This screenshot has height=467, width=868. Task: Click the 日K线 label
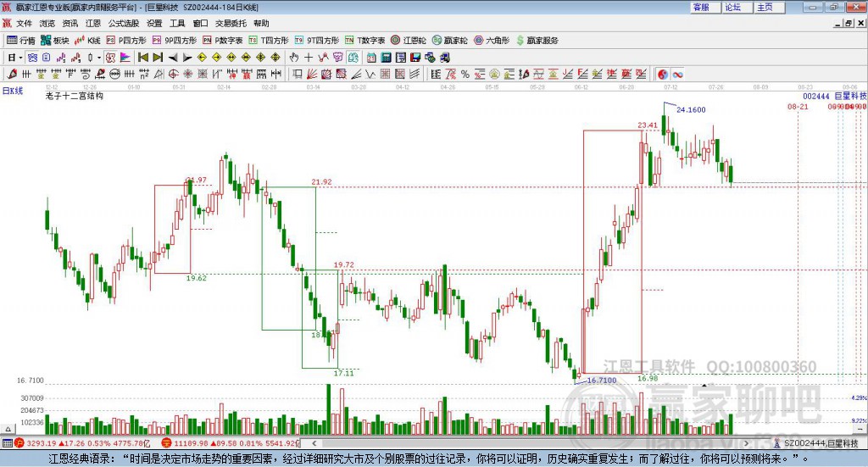pyautogui.click(x=13, y=91)
